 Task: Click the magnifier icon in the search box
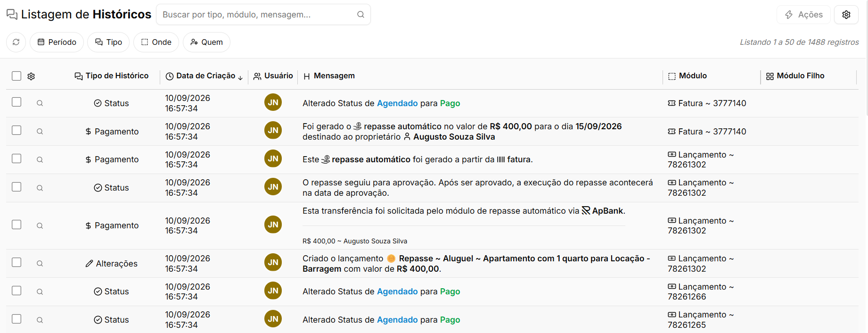pos(360,15)
